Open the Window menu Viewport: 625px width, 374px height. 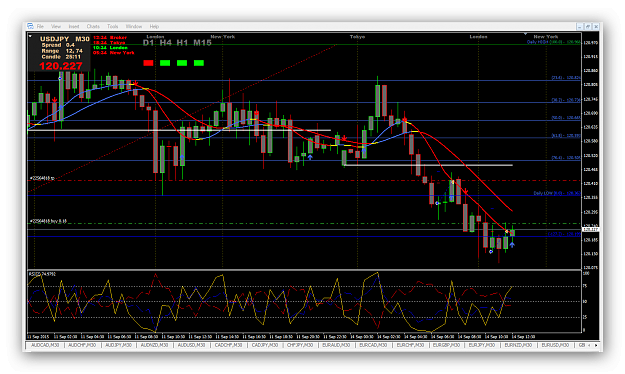134,26
